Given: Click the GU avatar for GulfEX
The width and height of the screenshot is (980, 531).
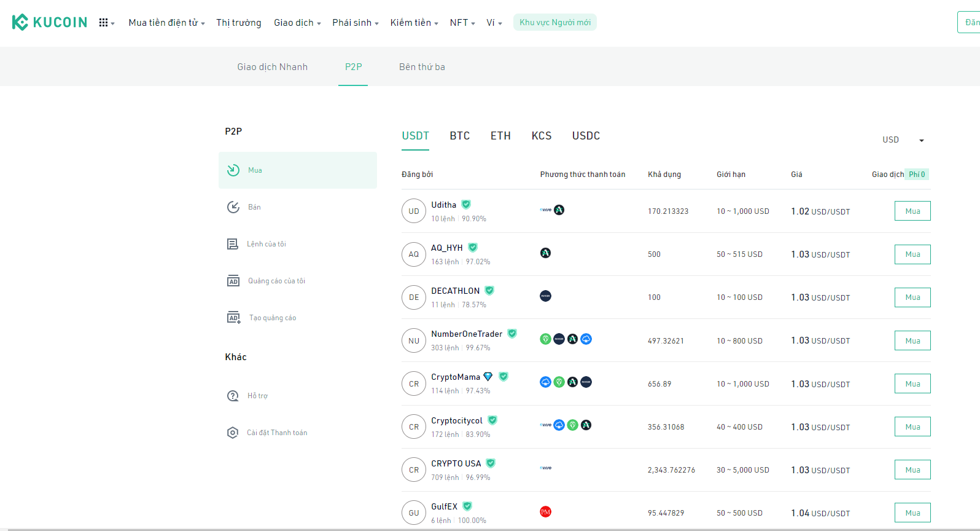Looking at the screenshot, I should [x=414, y=513].
